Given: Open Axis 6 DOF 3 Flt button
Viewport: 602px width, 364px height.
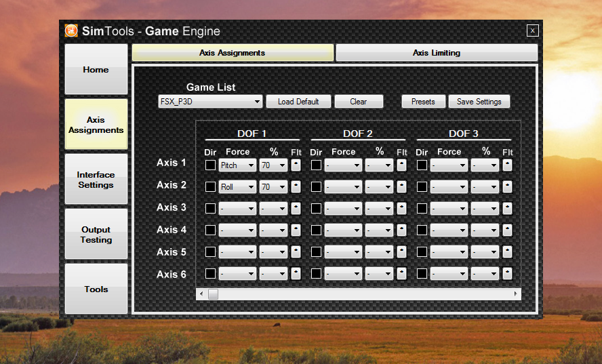Looking at the screenshot, I should coord(507,273).
